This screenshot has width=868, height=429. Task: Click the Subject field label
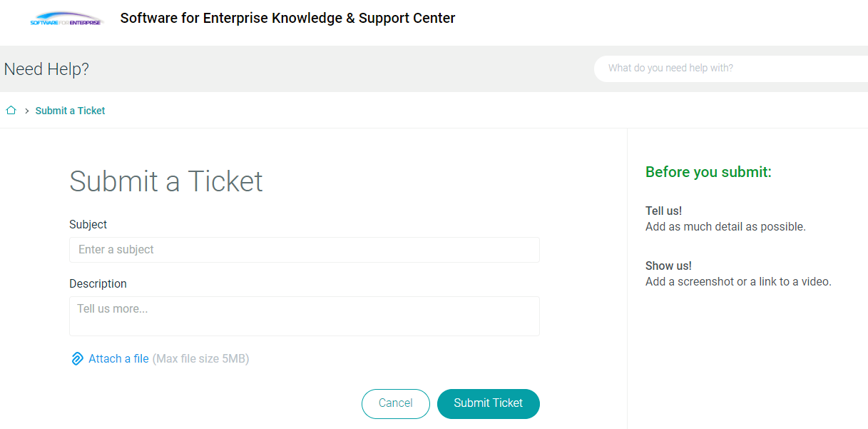[88, 225]
